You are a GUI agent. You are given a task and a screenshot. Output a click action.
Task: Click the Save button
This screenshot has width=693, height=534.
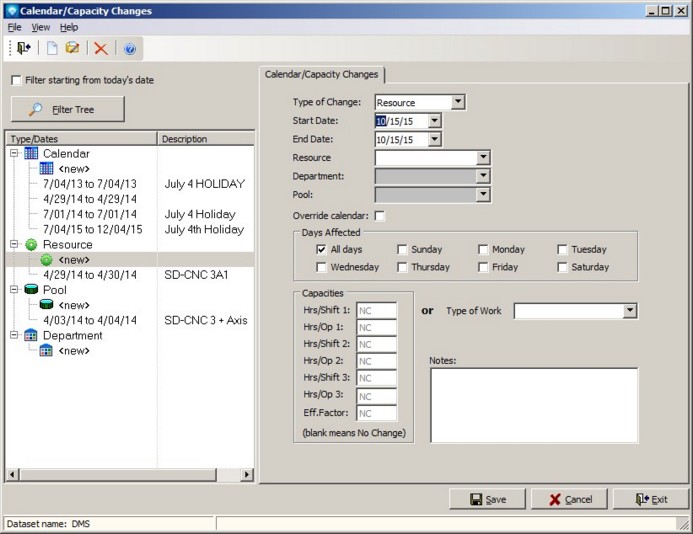click(487, 499)
